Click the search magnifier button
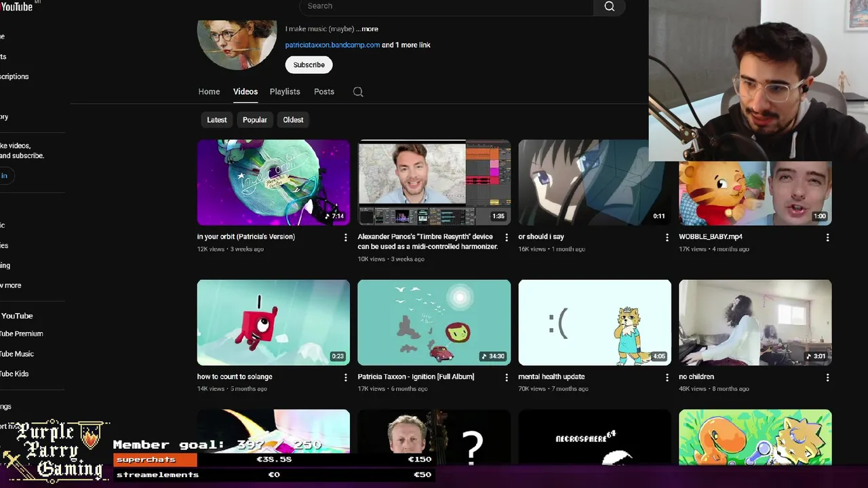The height and width of the screenshot is (488, 868). tap(609, 6)
